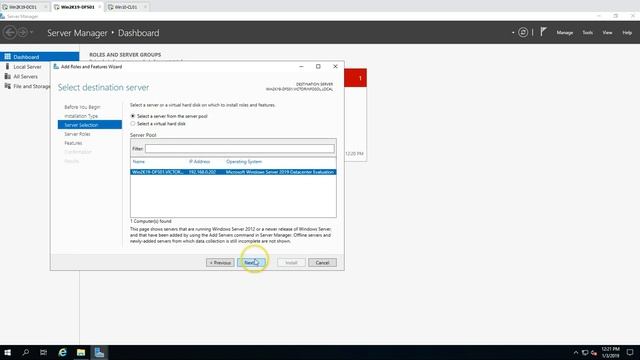Maximize the Add Roles and Features Wizard
The width and height of the screenshot is (640, 360).
tap(318, 67)
